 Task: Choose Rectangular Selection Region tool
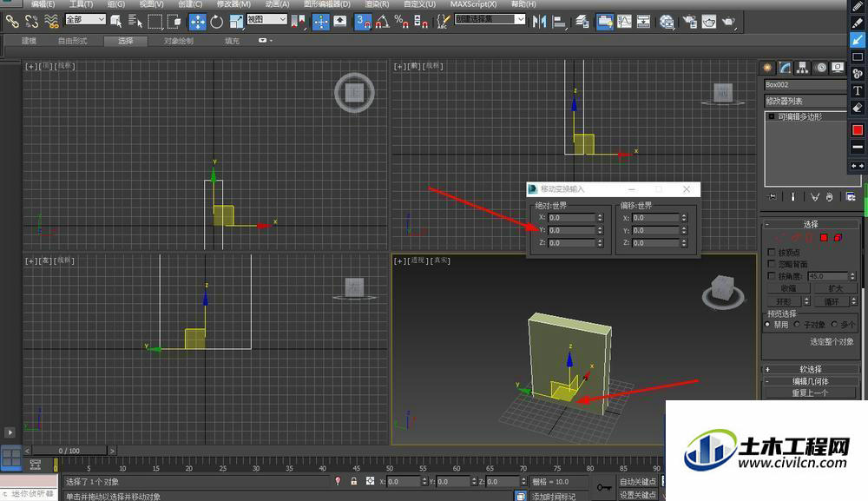pos(155,22)
